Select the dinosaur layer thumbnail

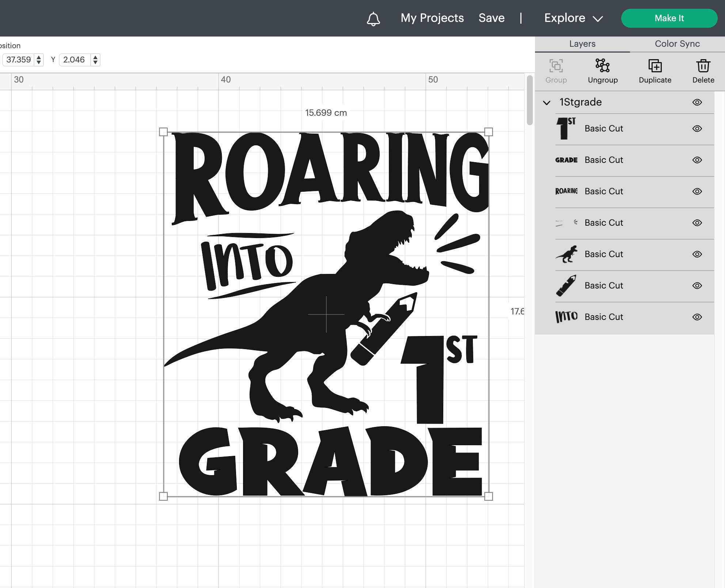[x=567, y=254]
